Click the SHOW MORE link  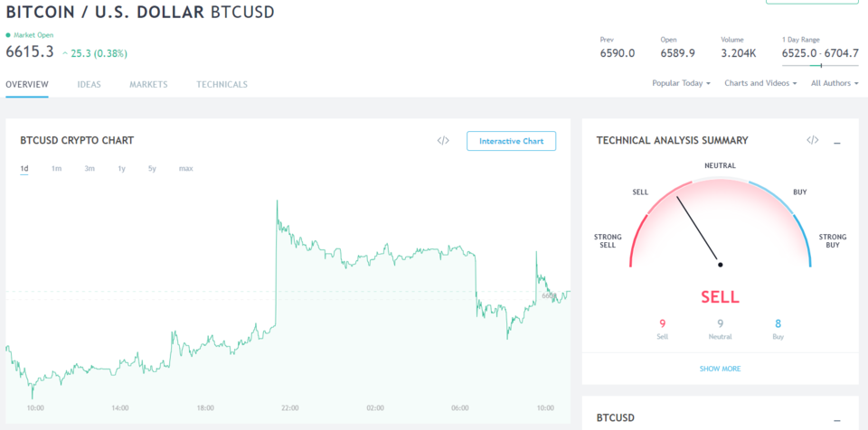721,369
